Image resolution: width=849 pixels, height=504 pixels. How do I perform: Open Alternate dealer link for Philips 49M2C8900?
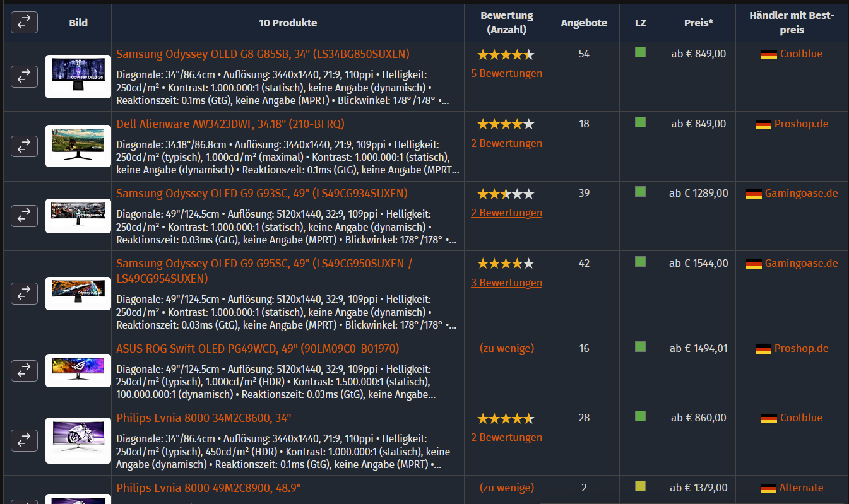point(802,488)
